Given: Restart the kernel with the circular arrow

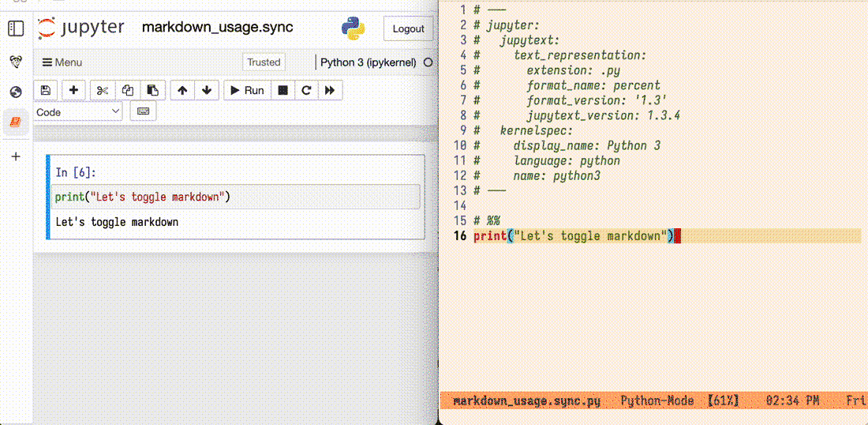Looking at the screenshot, I should (306, 90).
